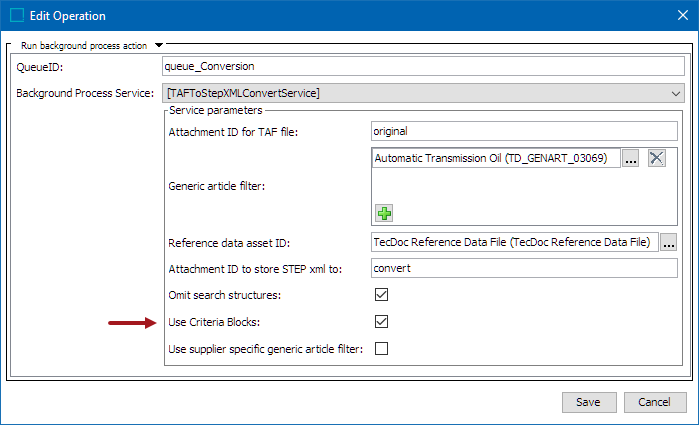Uncheck Omit search structures checkbox
The width and height of the screenshot is (699, 425).
click(381, 295)
